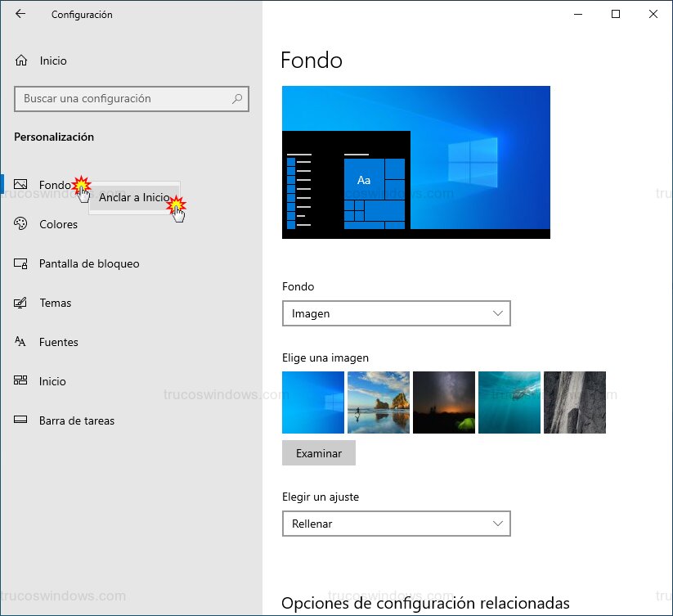Select the dark night sky wallpaper thumbnail

click(444, 402)
